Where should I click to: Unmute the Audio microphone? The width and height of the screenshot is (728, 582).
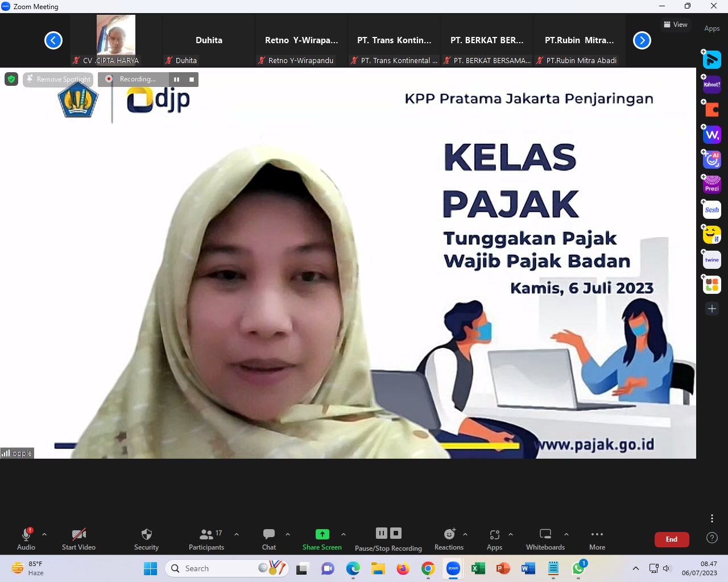point(26,538)
